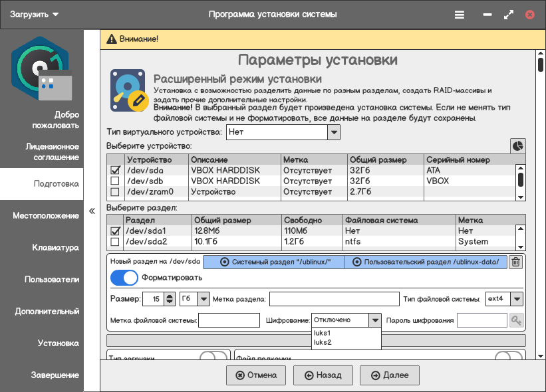Close the installer window
This screenshot has height=392, width=546.
pos(529,15)
